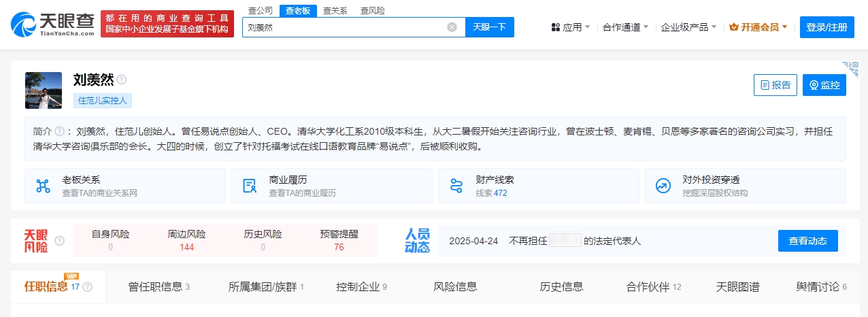Click the 天眼一下 search button

490,27
